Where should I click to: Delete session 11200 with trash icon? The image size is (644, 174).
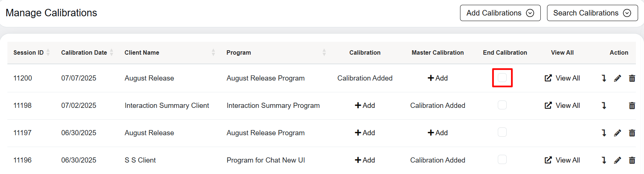point(632,78)
